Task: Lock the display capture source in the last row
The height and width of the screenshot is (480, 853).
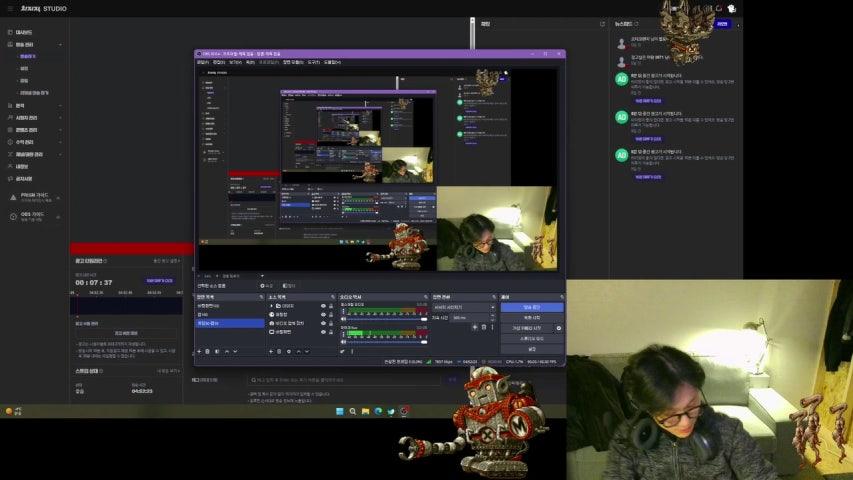Action: (331, 332)
